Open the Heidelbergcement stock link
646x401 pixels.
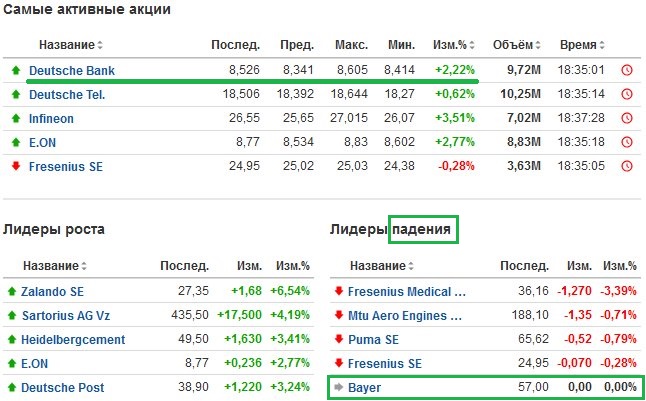[73, 339]
